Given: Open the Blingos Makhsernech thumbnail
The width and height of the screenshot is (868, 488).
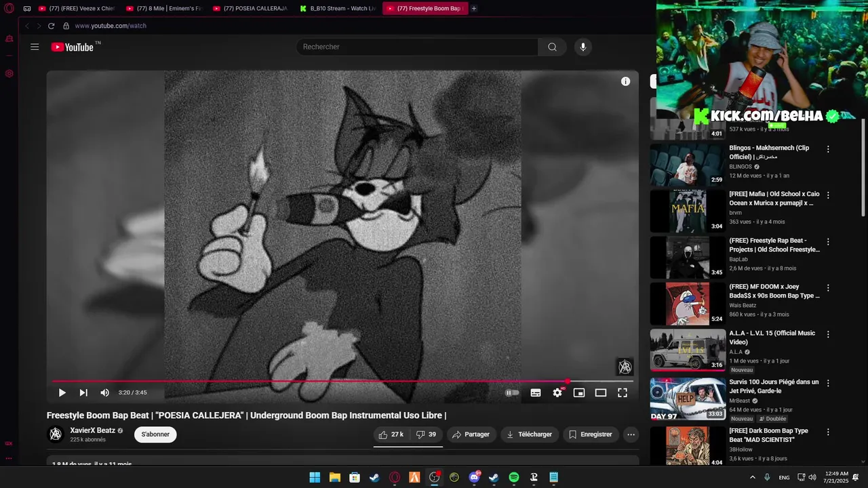Looking at the screenshot, I should [688, 165].
